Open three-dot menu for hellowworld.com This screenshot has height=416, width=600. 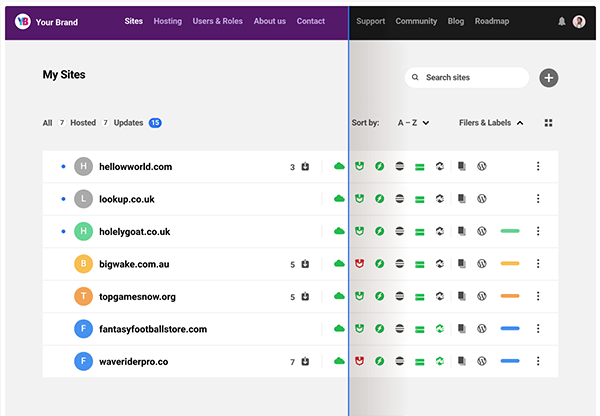(538, 167)
